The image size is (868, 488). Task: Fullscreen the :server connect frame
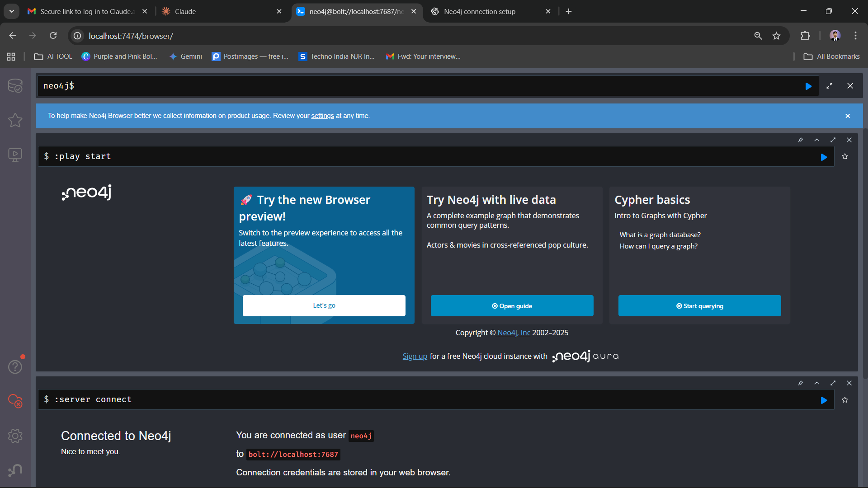[x=833, y=383]
